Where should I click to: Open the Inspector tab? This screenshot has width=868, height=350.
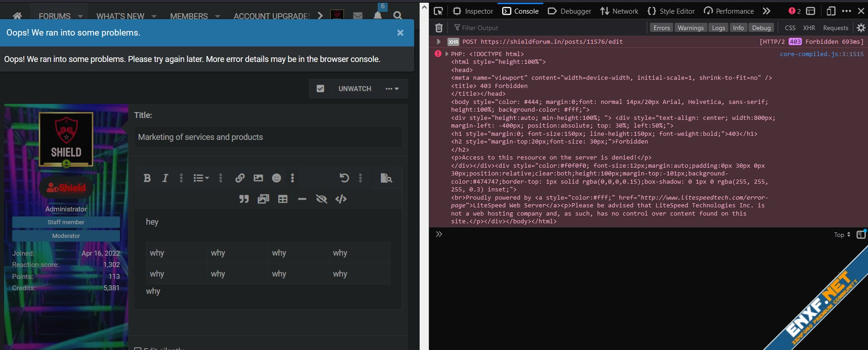pos(473,11)
